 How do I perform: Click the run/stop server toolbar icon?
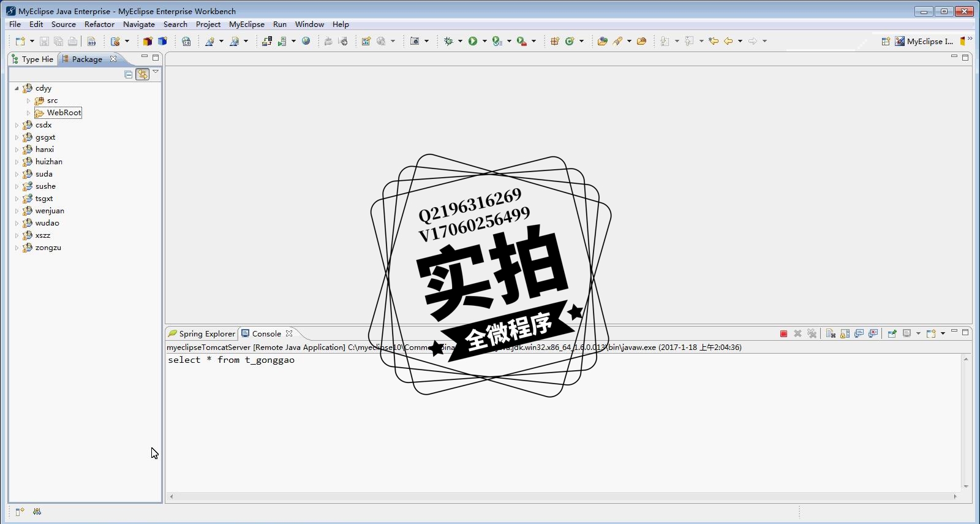(282, 41)
